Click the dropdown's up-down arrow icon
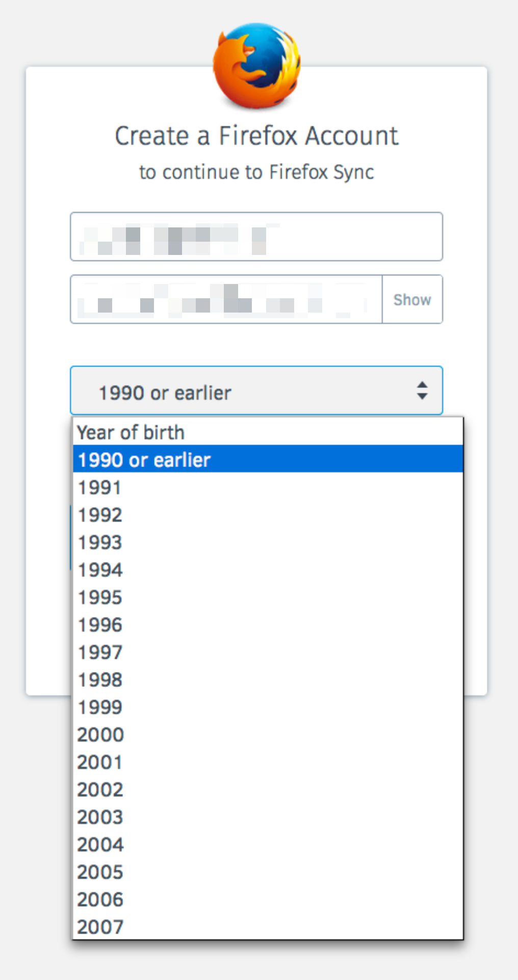This screenshot has height=980, width=518. [x=422, y=391]
